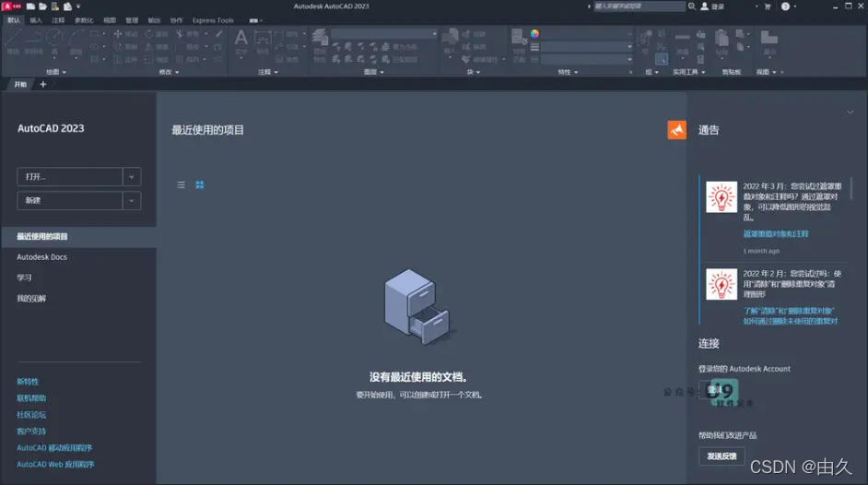The image size is (868, 485).
Task: Select the Move tool in Modify panel
Action: click(x=125, y=34)
